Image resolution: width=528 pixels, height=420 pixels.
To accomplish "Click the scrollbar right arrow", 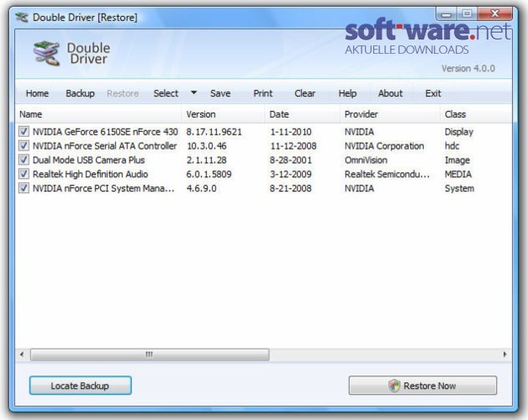I will 504,354.
